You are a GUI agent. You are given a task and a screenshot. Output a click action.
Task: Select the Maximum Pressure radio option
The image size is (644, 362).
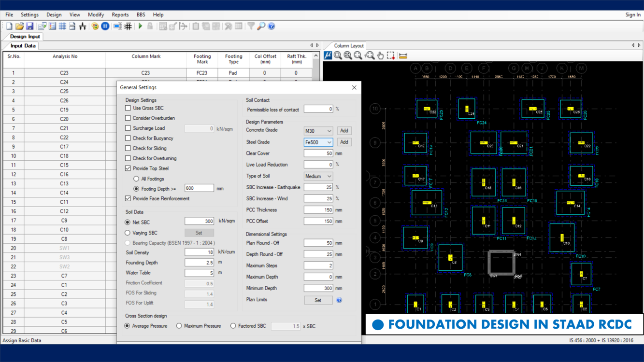tap(179, 326)
